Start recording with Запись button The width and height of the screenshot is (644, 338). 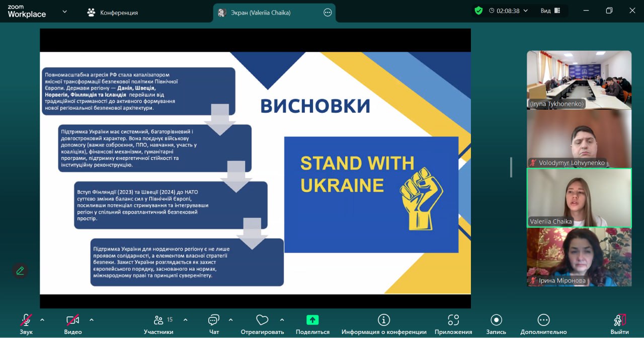(496, 320)
